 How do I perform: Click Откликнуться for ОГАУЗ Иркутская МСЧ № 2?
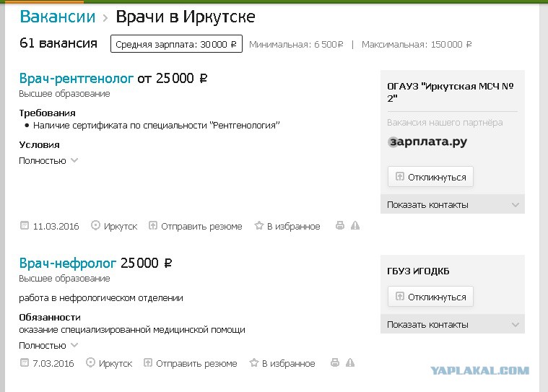430,177
